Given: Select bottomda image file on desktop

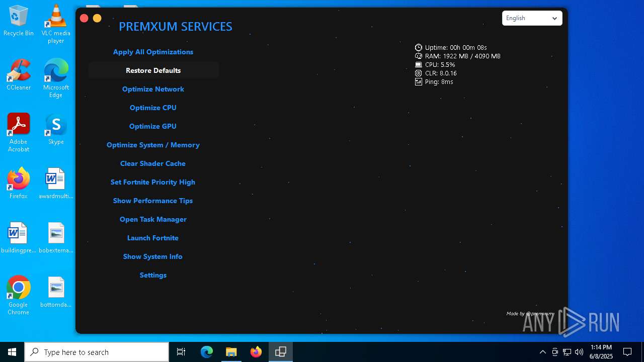Looking at the screenshot, I should point(56,292).
